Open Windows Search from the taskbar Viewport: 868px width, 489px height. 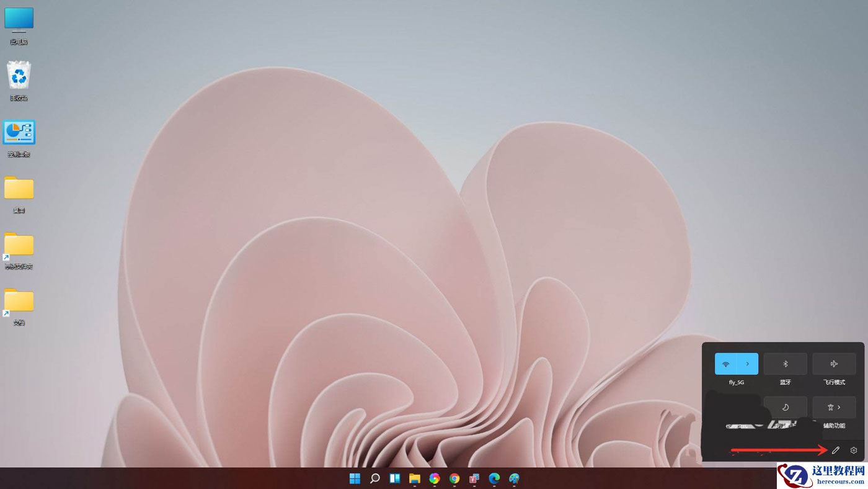point(374,478)
